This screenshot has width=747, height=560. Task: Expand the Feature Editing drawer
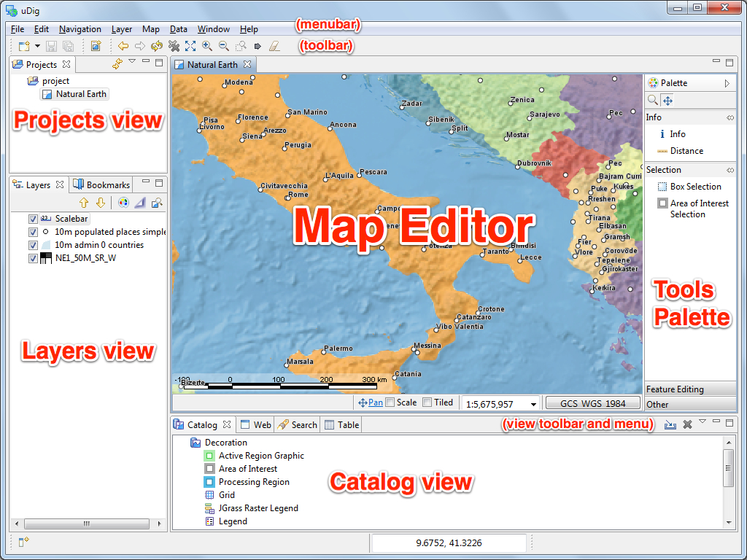click(690, 389)
